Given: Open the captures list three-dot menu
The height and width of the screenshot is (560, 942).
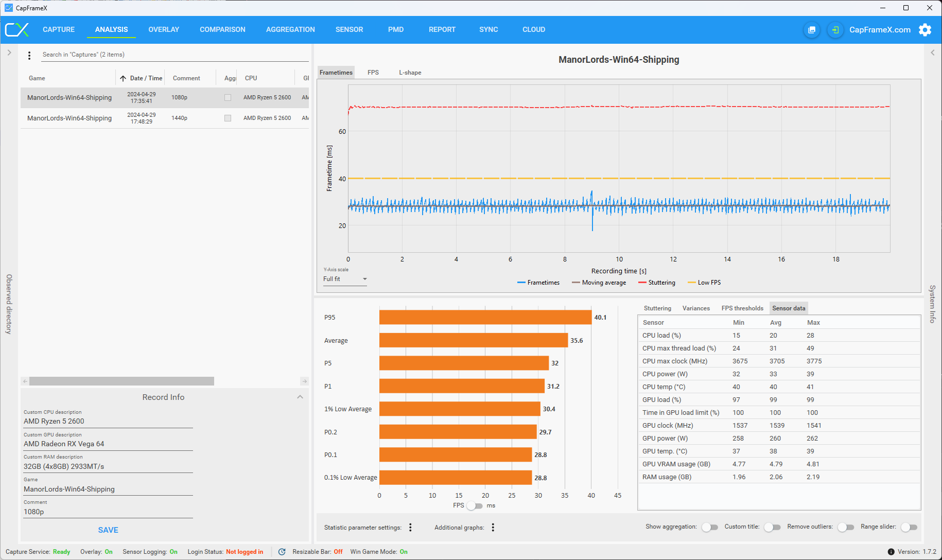Looking at the screenshot, I should 29,55.
